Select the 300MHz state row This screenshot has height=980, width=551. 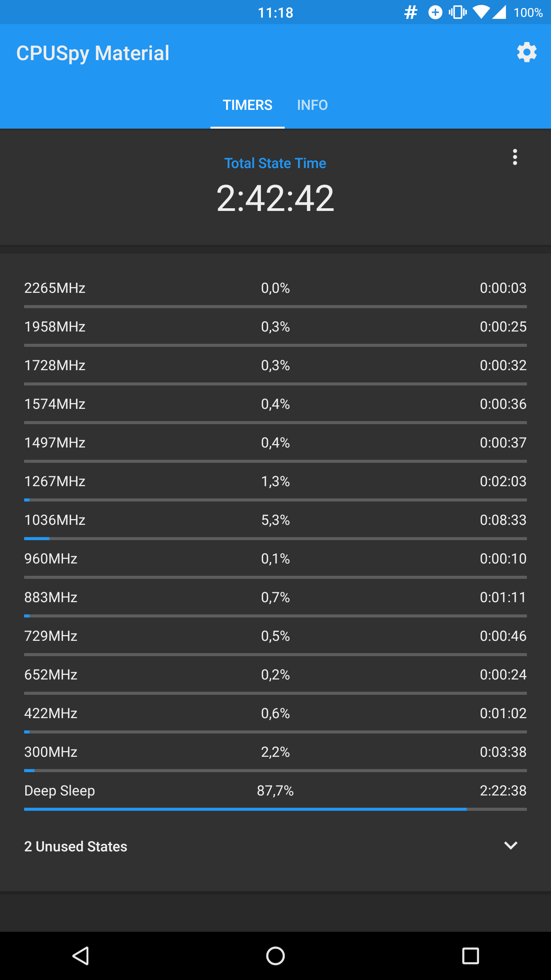click(275, 752)
